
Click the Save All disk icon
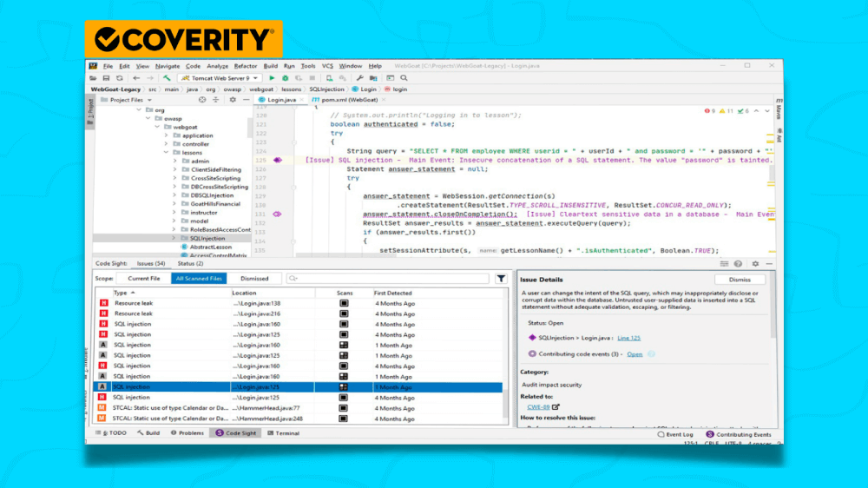pos(106,78)
